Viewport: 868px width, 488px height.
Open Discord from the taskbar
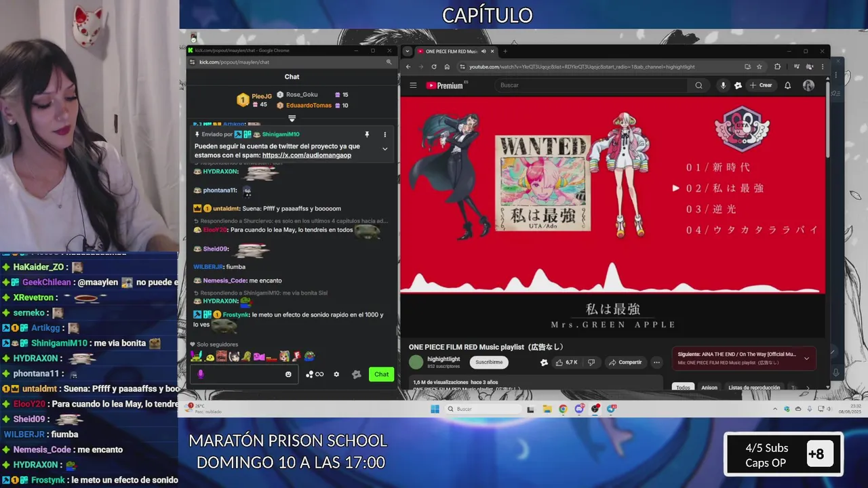579,409
